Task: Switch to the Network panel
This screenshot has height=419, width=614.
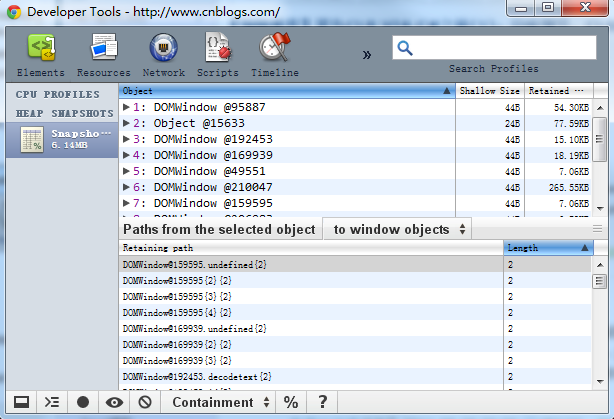Action: click(x=163, y=55)
